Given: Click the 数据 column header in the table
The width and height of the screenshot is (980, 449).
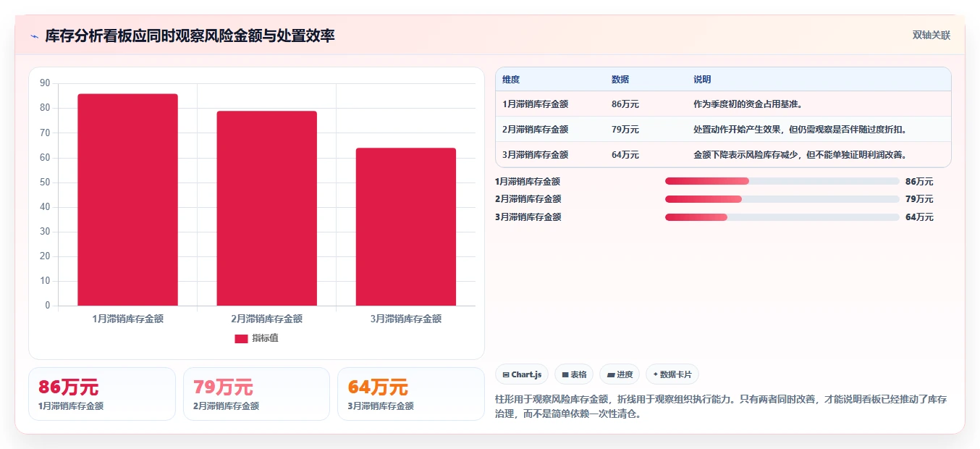Looking at the screenshot, I should (620, 80).
